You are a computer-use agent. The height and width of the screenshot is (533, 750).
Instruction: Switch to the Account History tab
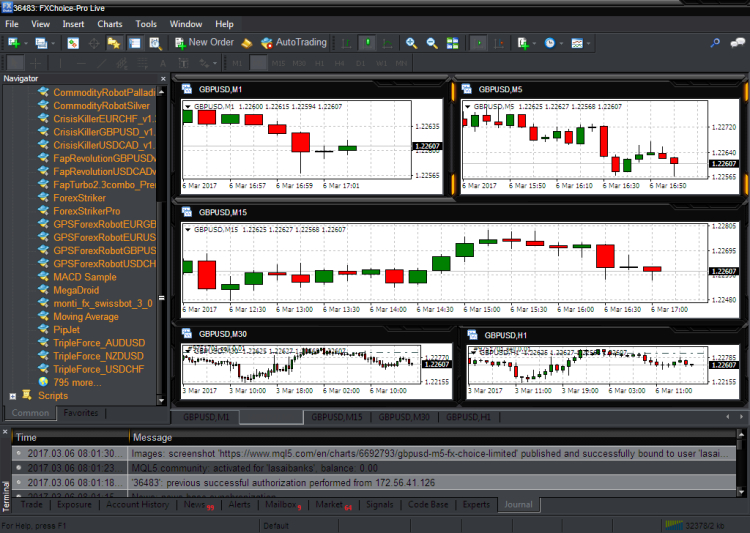coord(138,505)
